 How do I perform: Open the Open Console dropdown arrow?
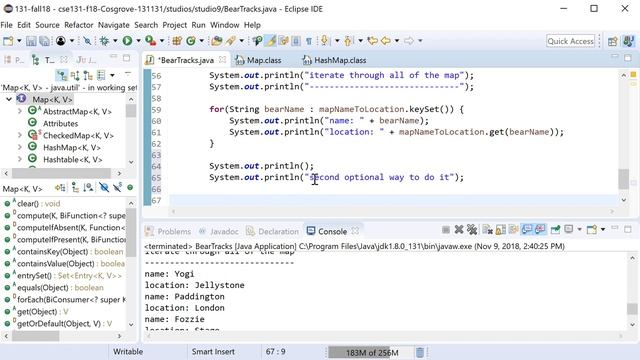pyautogui.click(x=603, y=230)
